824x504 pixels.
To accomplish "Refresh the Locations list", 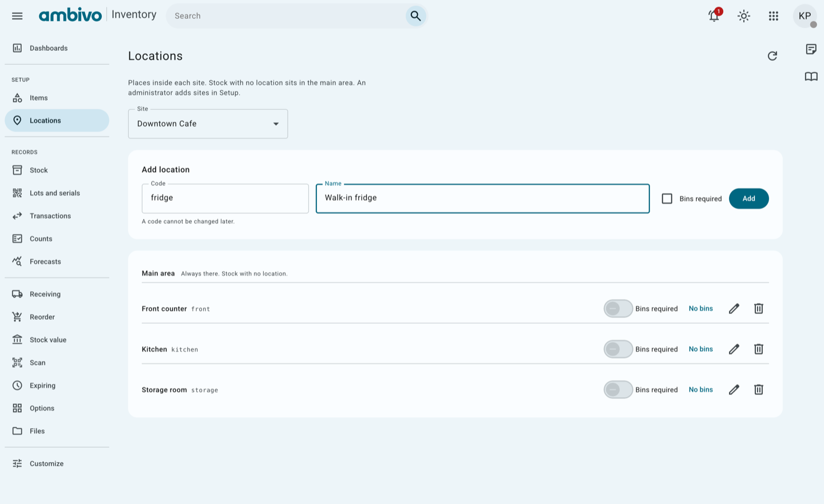I will coord(772,56).
